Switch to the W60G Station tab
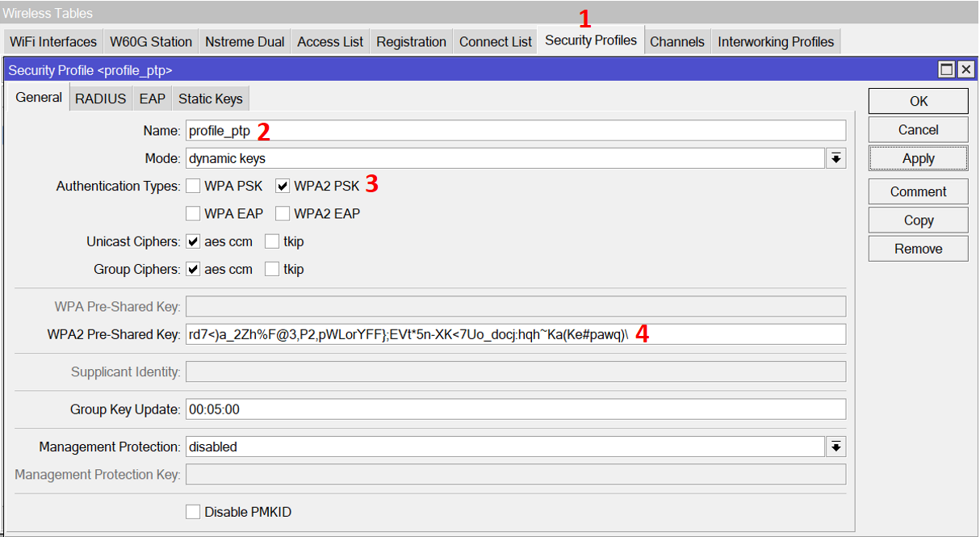The image size is (980, 537). click(151, 42)
